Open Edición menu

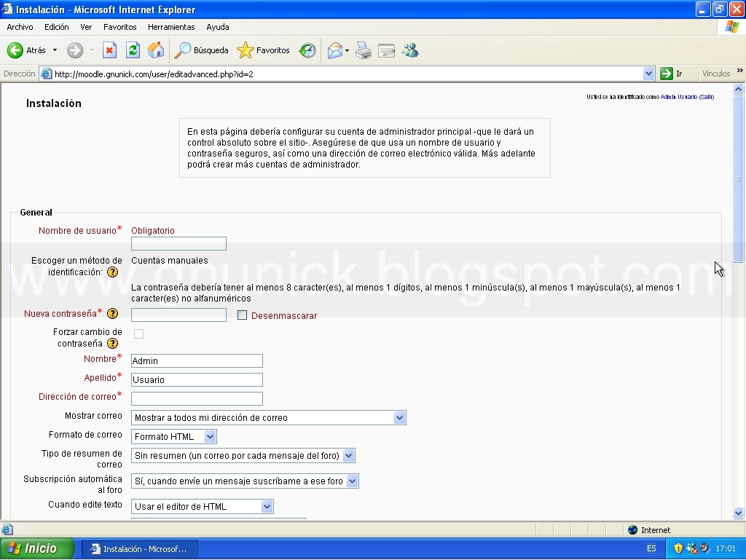pos(57,27)
